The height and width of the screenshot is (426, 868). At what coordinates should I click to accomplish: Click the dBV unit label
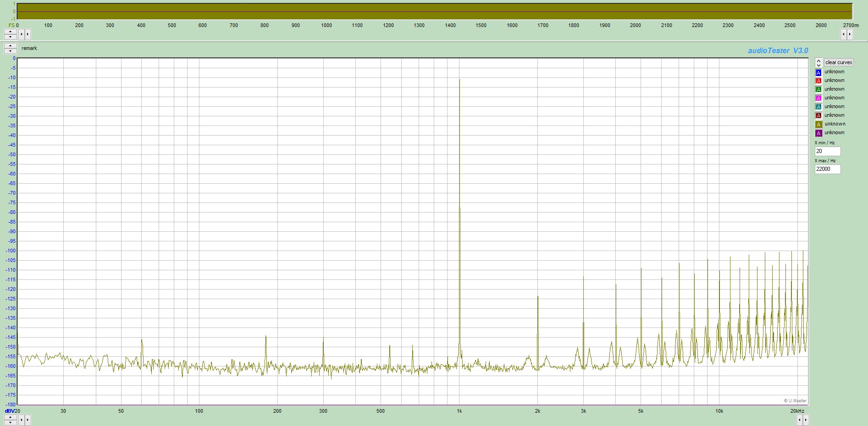[9, 411]
